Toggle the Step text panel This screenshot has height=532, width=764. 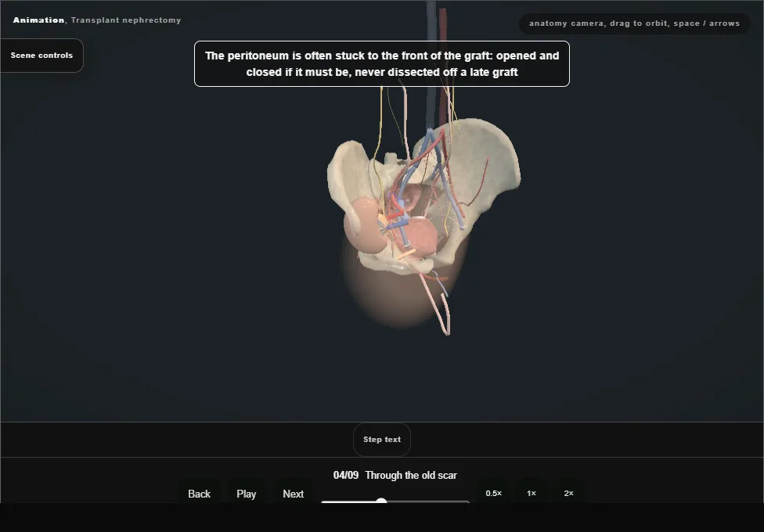click(381, 440)
